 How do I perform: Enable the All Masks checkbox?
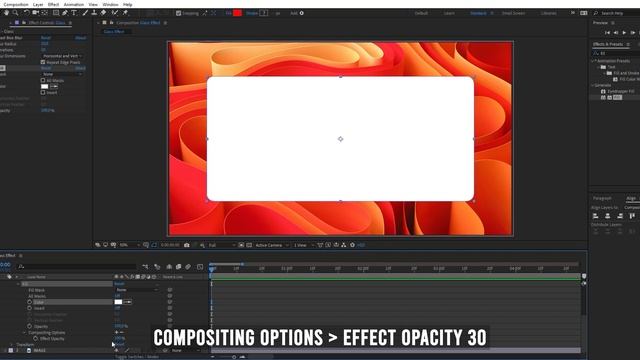tap(43, 80)
